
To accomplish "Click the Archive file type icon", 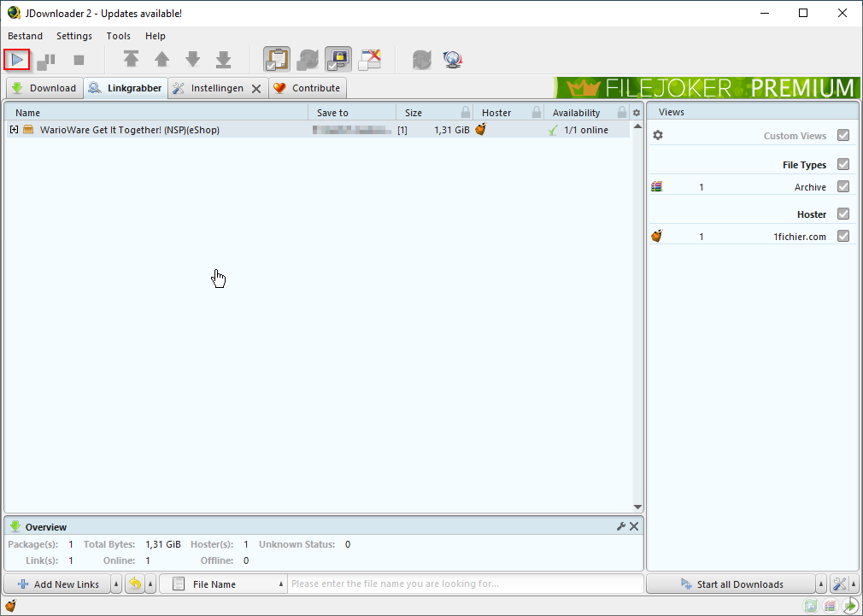I will coord(656,186).
